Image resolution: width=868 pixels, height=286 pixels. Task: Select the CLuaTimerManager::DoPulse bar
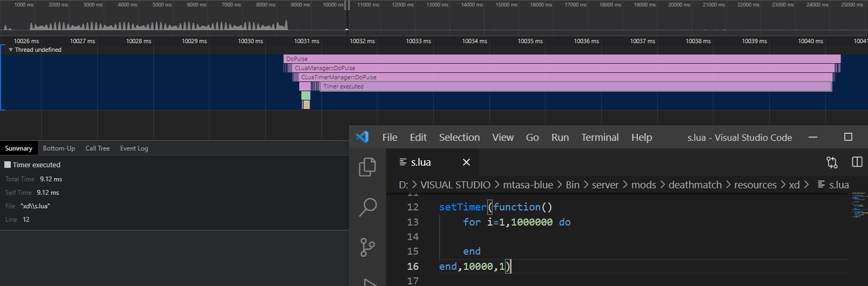pos(566,77)
